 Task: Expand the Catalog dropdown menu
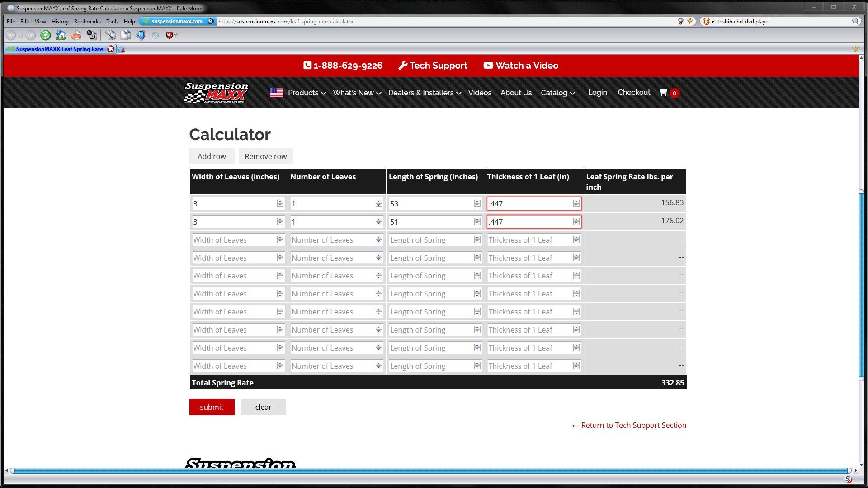[557, 93]
